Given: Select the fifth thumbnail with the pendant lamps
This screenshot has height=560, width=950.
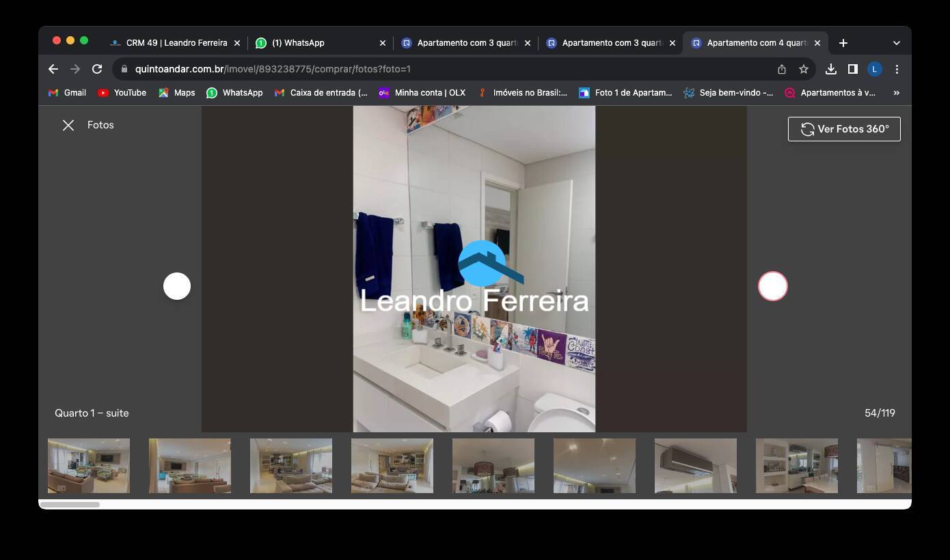Looking at the screenshot, I should pos(493,466).
